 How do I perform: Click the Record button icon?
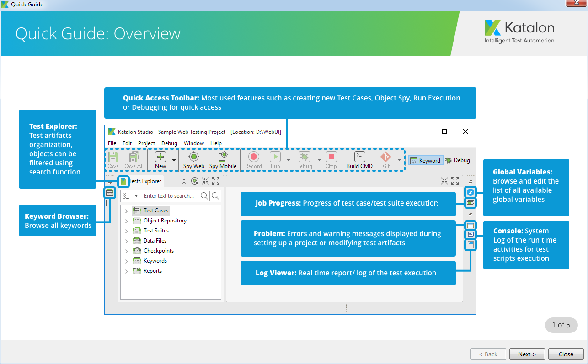(253, 157)
